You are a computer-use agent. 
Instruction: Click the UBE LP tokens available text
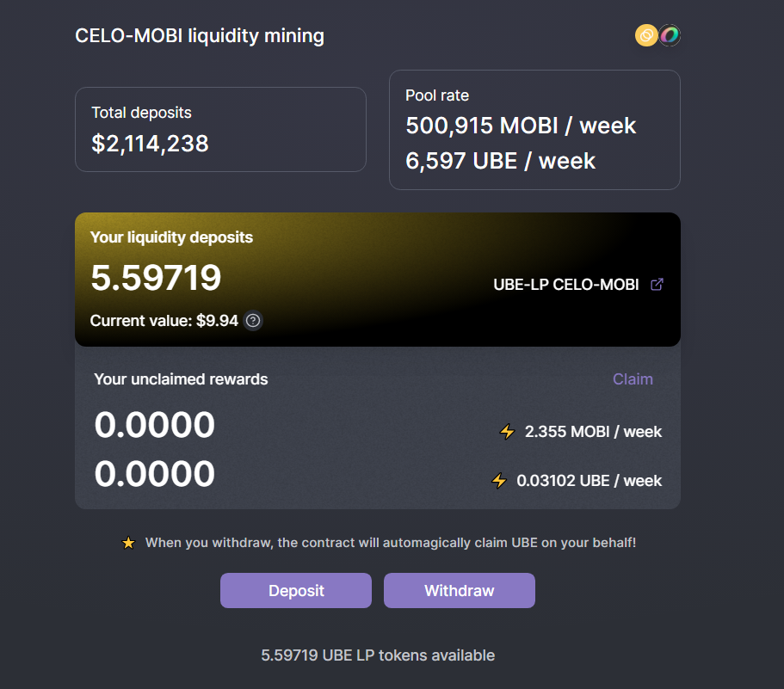pyautogui.click(x=378, y=655)
